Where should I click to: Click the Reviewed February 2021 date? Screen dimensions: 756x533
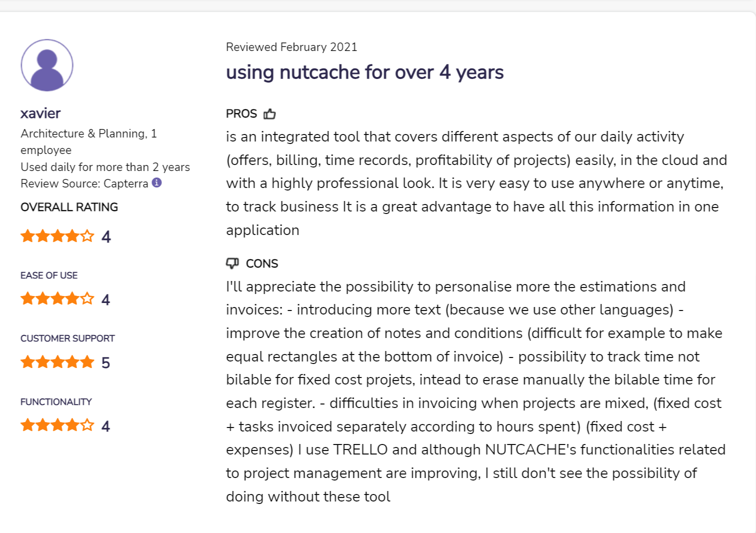292,47
